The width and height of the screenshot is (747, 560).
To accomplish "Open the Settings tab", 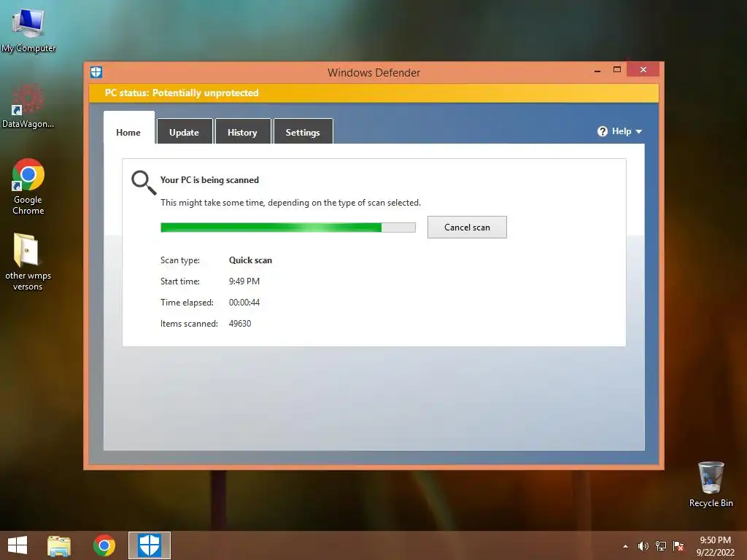I will pos(303,132).
